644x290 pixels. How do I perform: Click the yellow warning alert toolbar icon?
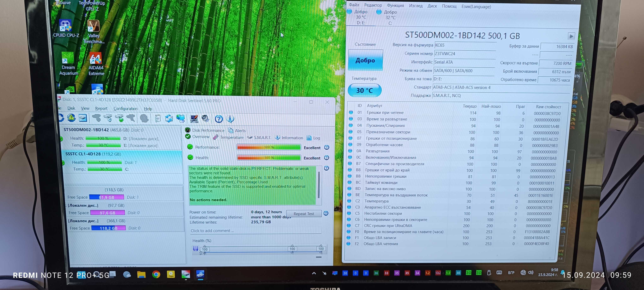point(71,118)
